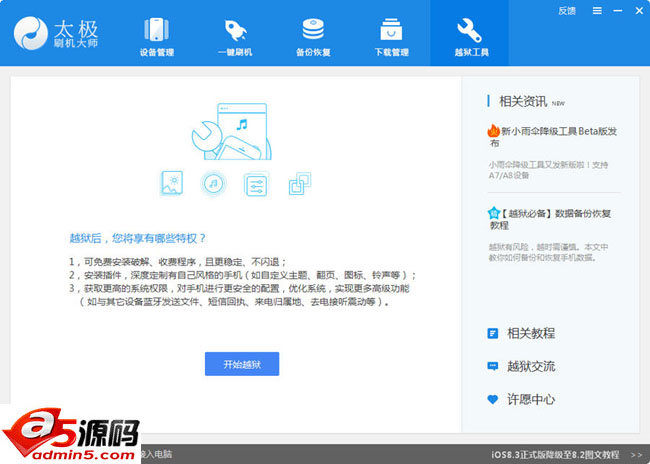
Task: Click the 反馈 feedback link
Action: 567,10
